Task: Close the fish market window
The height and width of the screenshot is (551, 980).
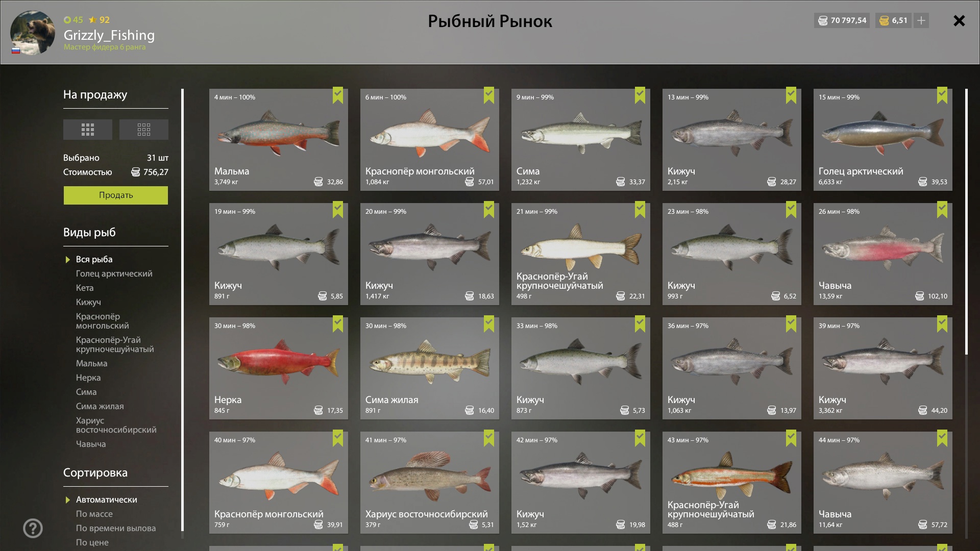Action: [959, 20]
